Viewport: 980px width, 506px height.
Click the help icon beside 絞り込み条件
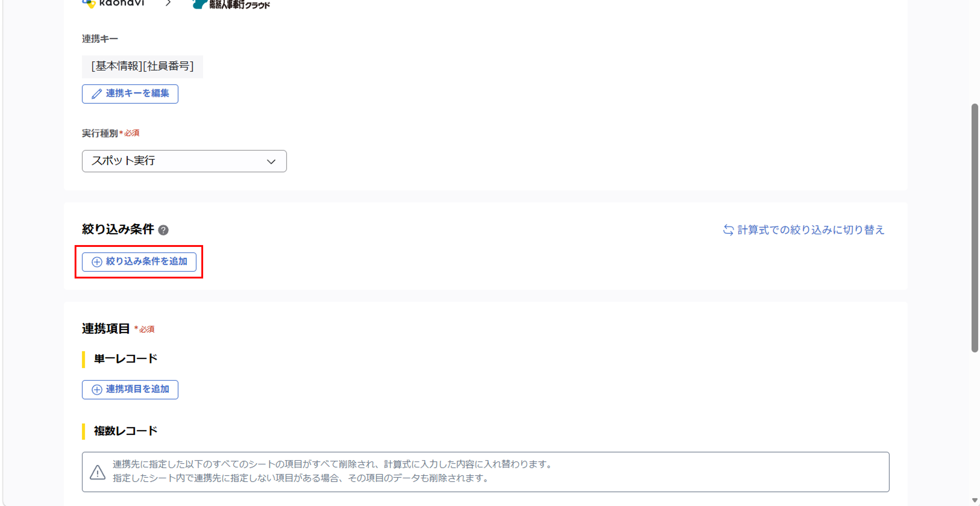tap(163, 230)
